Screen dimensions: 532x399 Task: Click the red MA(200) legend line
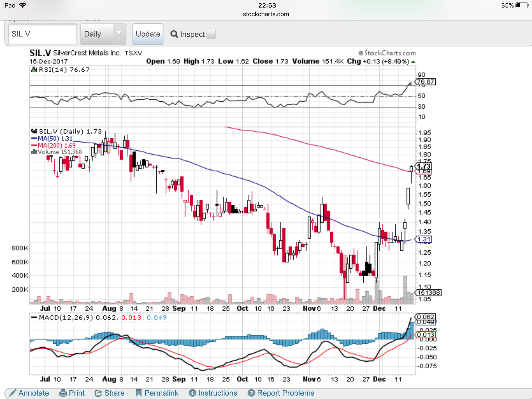[x=34, y=145]
